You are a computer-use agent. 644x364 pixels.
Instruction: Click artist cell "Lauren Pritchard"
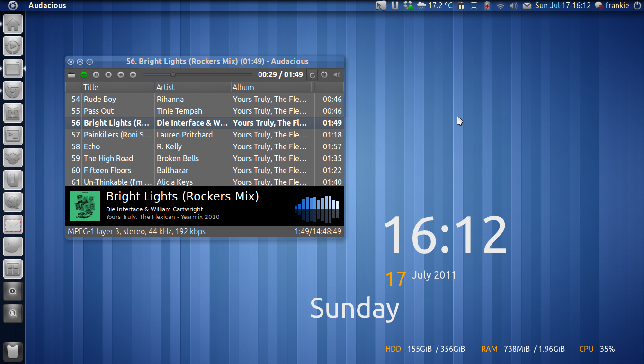pyautogui.click(x=185, y=135)
